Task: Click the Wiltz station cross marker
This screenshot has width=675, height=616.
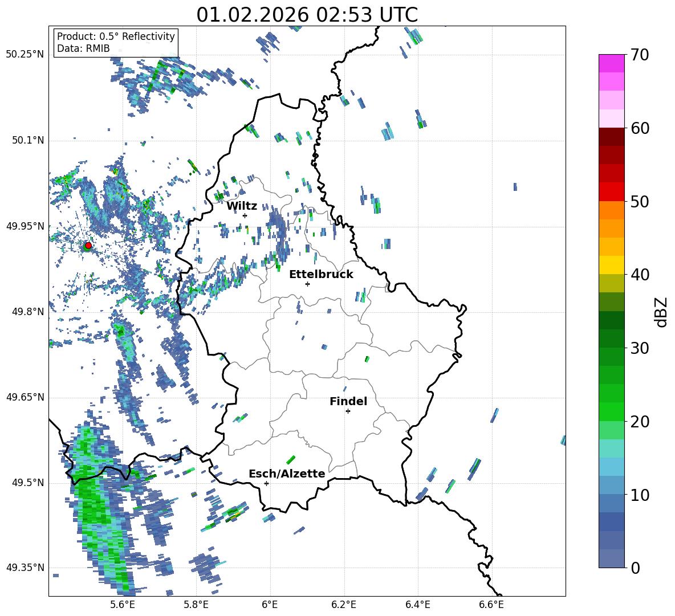Action: 245,215
